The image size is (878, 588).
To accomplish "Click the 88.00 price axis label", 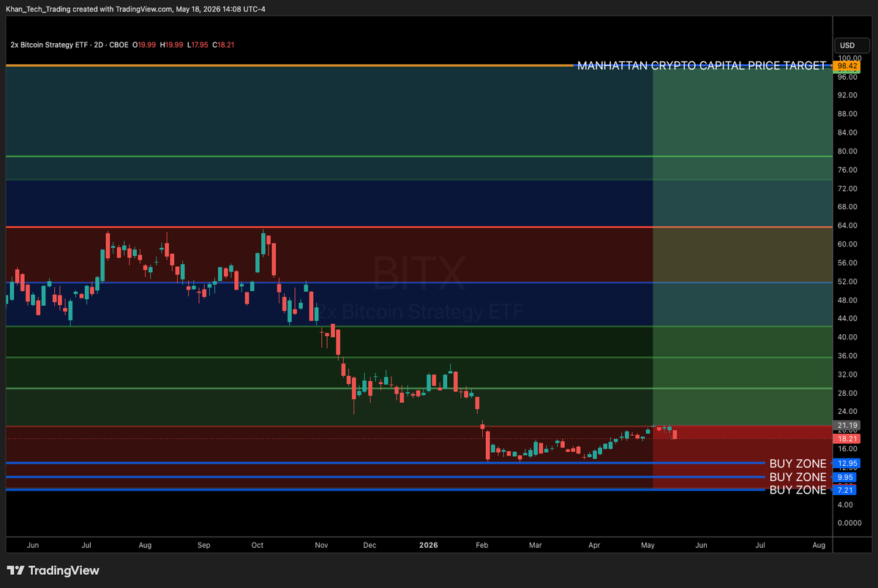I will coord(847,114).
